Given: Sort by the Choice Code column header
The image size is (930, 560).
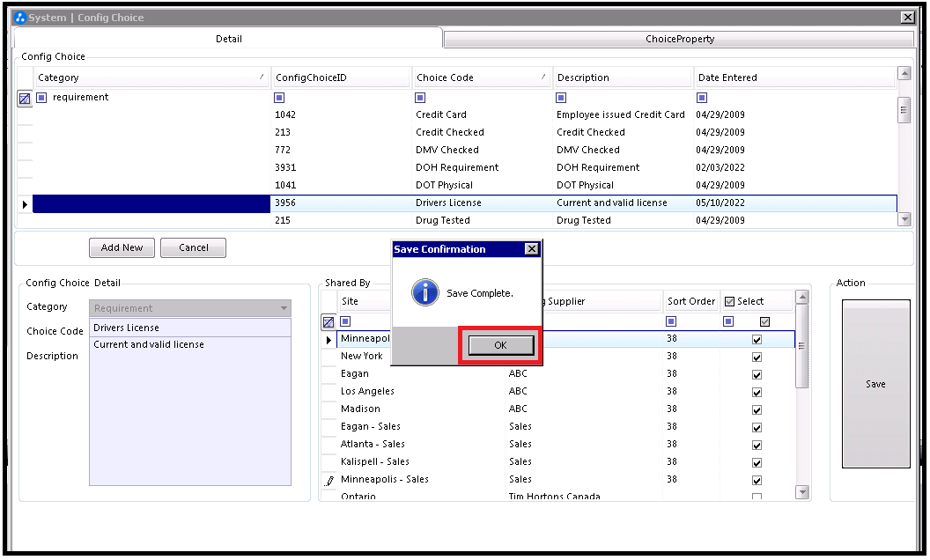Looking at the screenshot, I should click(x=482, y=77).
